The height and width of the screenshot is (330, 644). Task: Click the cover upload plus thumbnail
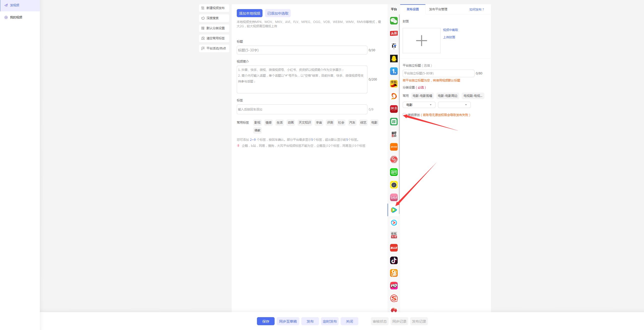click(421, 41)
